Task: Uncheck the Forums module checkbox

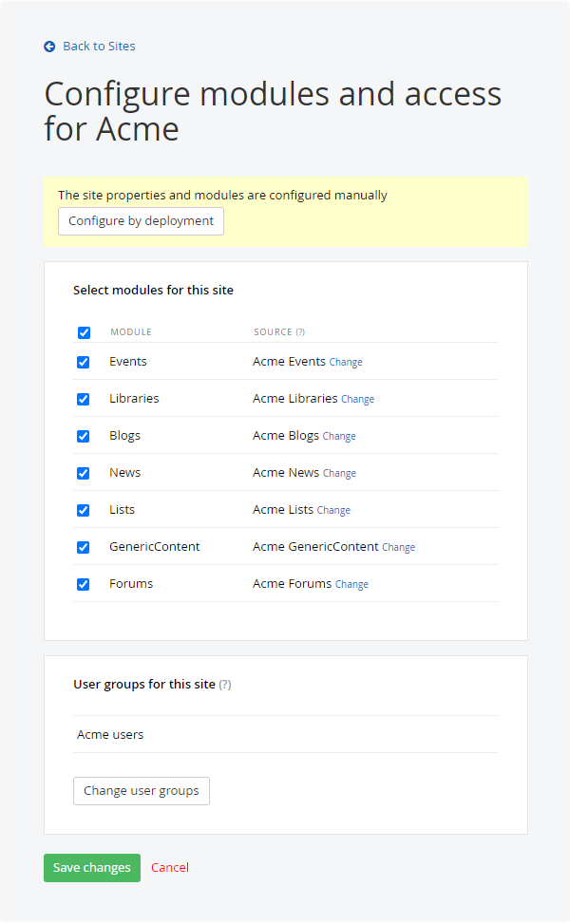Action: (x=84, y=584)
